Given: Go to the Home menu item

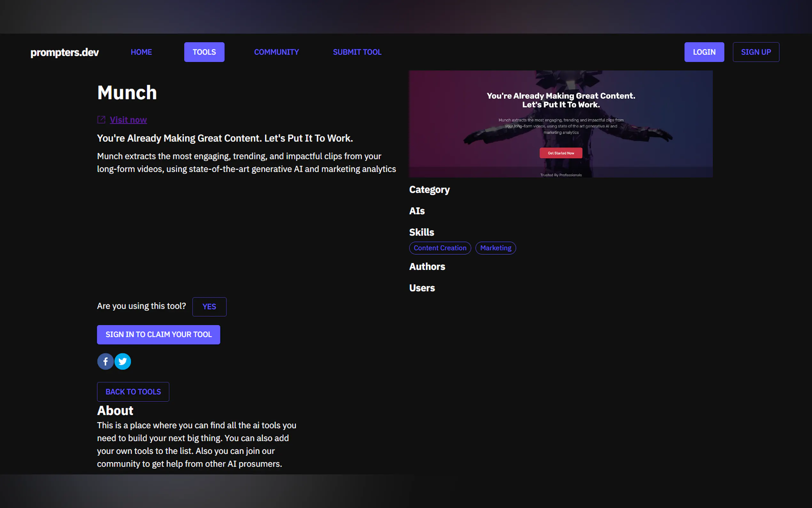Looking at the screenshot, I should tap(141, 52).
